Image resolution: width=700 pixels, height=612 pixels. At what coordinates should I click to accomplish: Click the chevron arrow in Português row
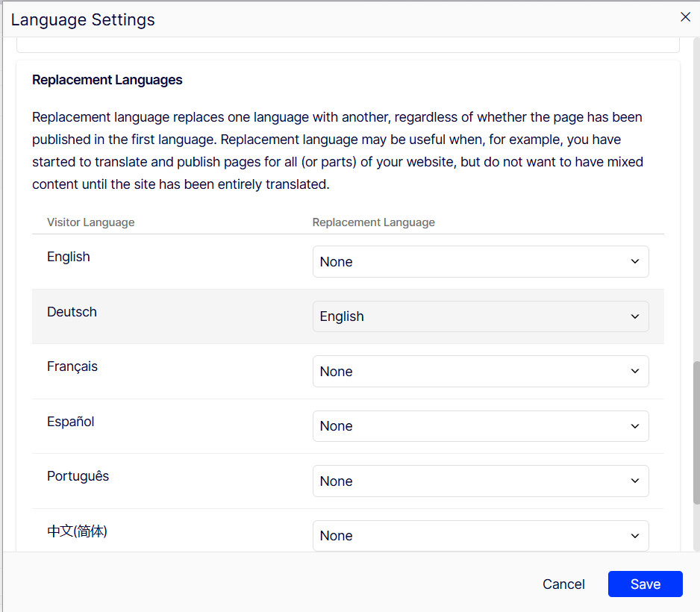point(634,481)
